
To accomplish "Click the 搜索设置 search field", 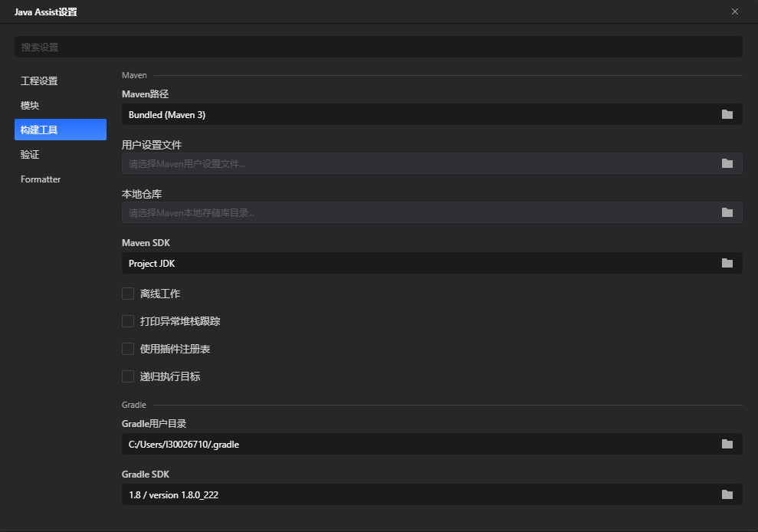I will pyautogui.click(x=379, y=47).
